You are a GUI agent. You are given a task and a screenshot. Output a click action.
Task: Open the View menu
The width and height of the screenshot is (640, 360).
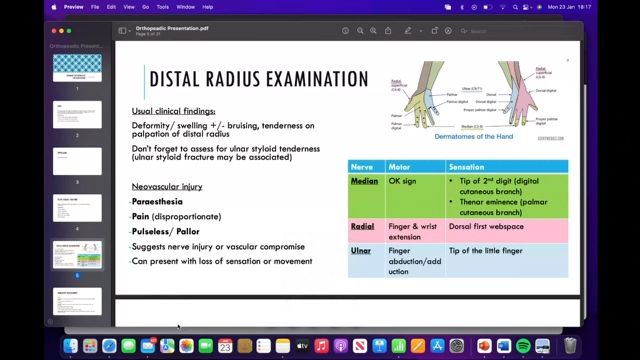coord(129,7)
